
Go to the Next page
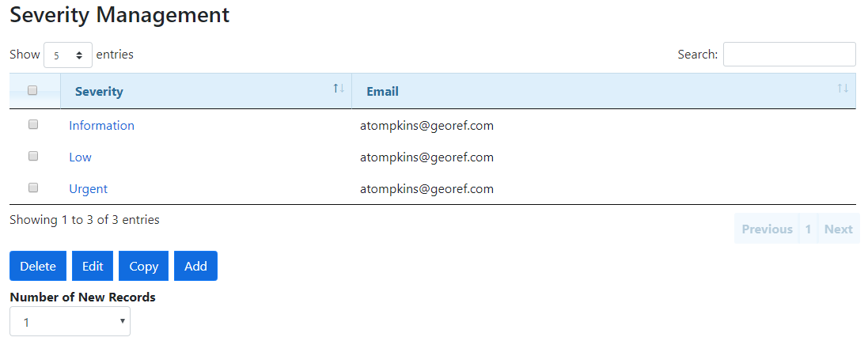click(x=838, y=229)
